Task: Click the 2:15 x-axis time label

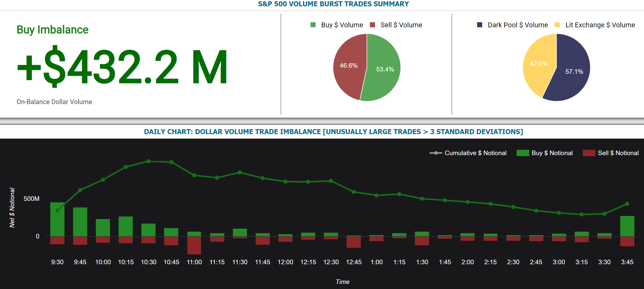Action: [x=491, y=262]
